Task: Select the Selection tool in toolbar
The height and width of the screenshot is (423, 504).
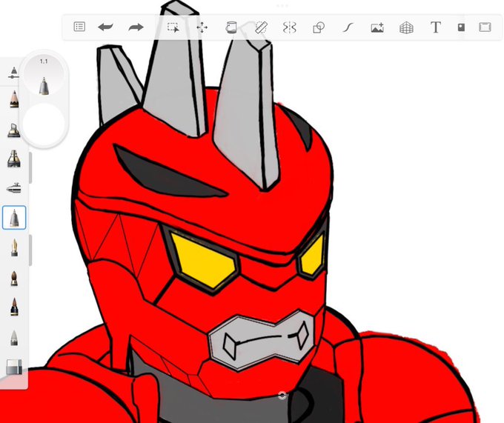Action: pos(173,27)
